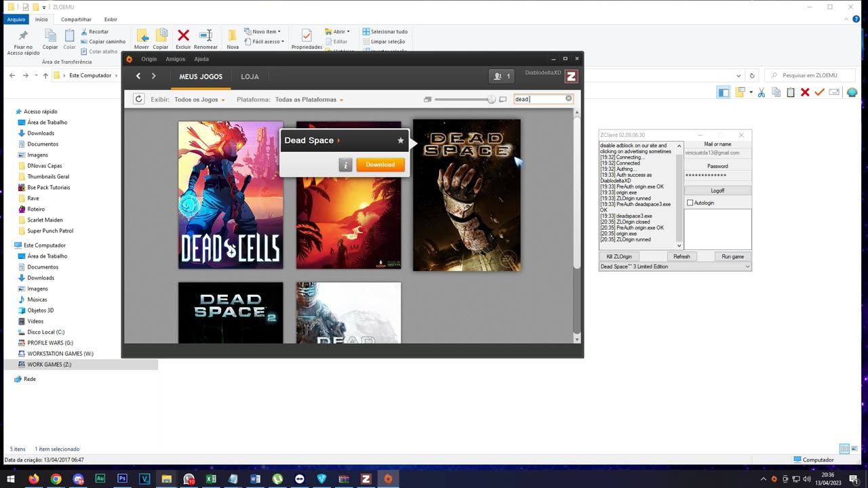Click Kill ZLOrigin button
The image size is (868, 488).
click(619, 256)
